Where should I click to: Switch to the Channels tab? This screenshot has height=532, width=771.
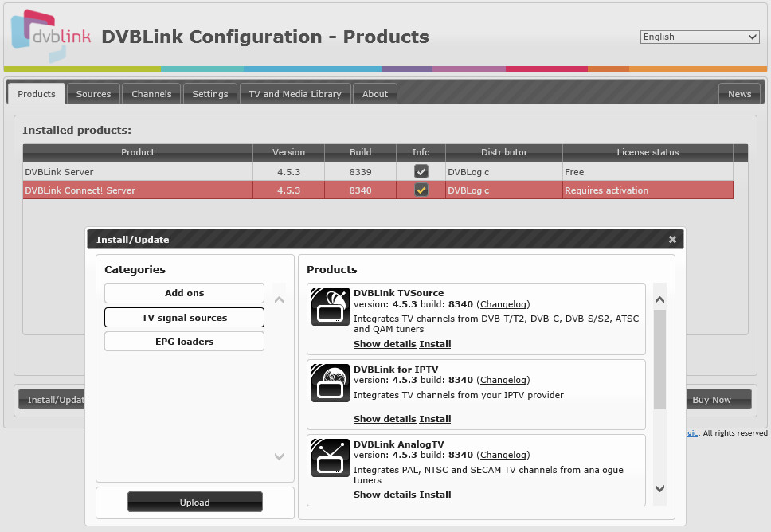click(151, 93)
